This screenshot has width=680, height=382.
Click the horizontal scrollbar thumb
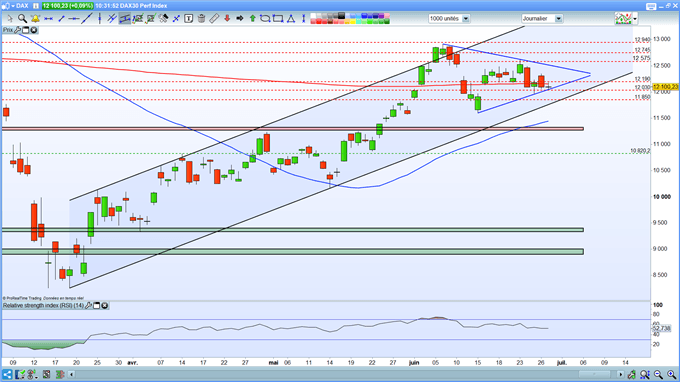pyautogui.click(x=595, y=374)
